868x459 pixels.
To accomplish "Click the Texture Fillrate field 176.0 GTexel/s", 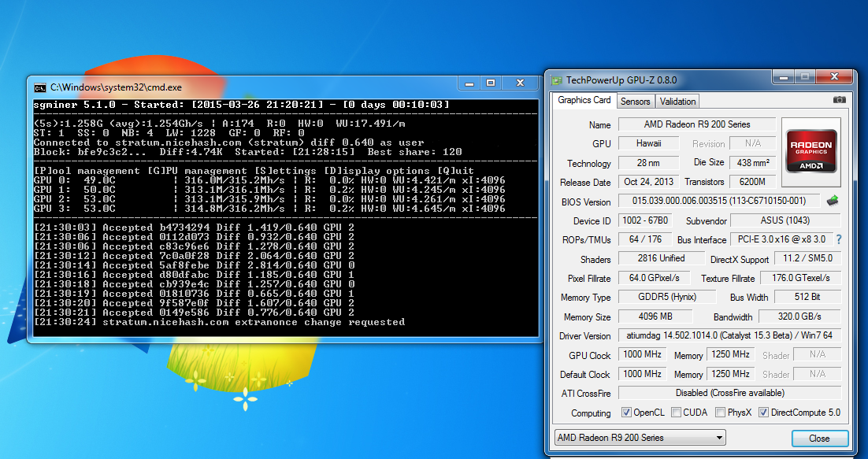I will coord(800,278).
